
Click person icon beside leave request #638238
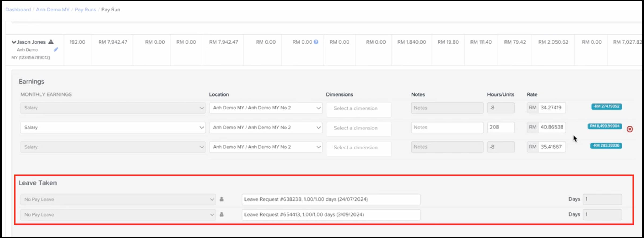point(221,199)
